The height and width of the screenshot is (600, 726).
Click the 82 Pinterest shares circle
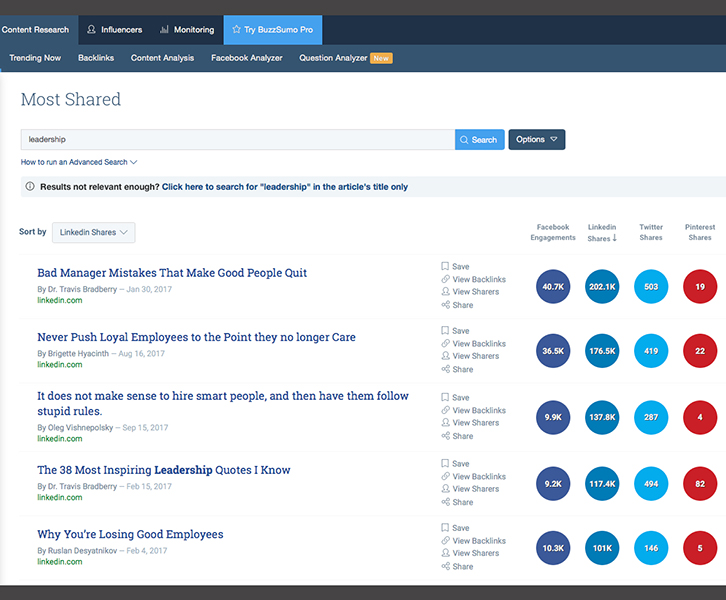click(700, 484)
